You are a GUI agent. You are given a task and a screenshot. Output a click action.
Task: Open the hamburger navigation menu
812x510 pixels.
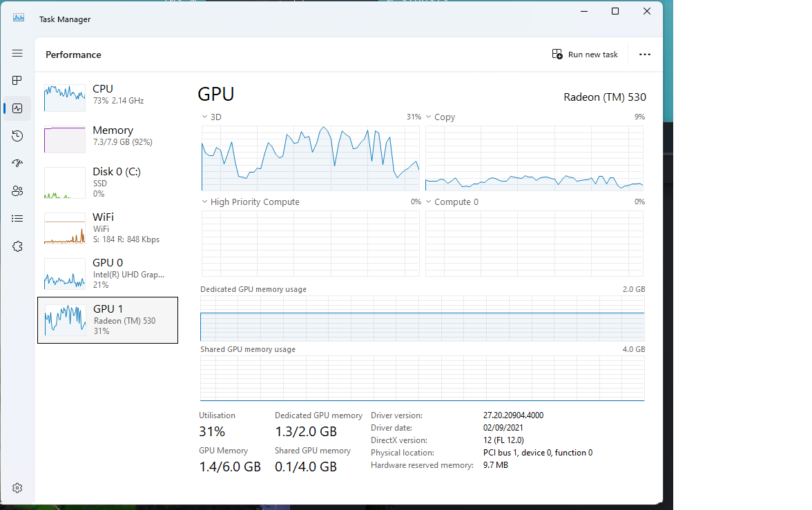(x=17, y=53)
